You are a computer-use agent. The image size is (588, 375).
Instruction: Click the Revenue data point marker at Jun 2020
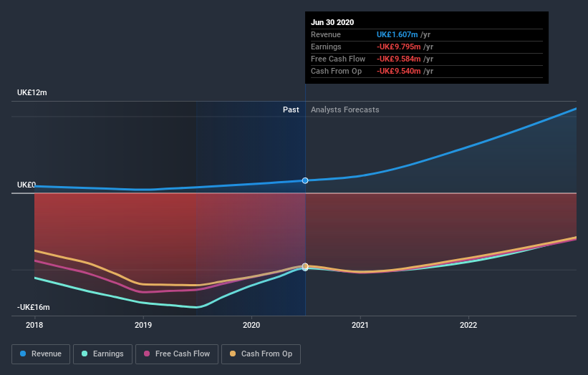[305, 180]
